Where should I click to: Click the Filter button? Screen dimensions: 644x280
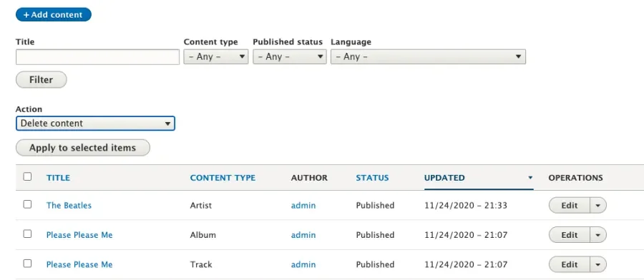point(41,79)
